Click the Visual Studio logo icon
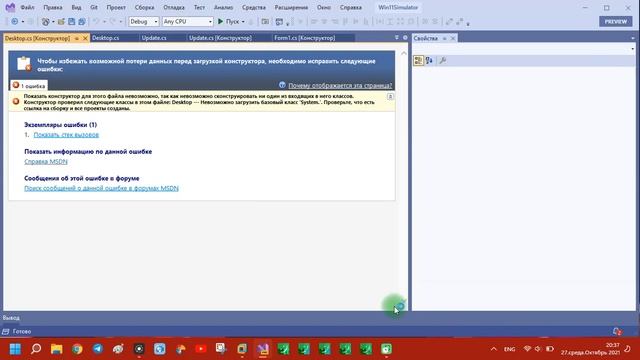Viewport: 640px width, 360px height. (x=10, y=7)
